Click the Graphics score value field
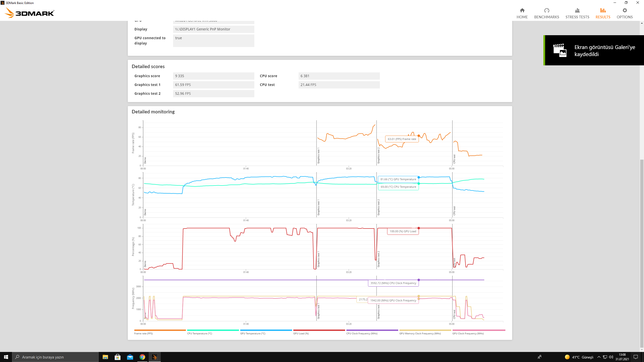The height and width of the screenshot is (362, 644). (x=213, y=76)
